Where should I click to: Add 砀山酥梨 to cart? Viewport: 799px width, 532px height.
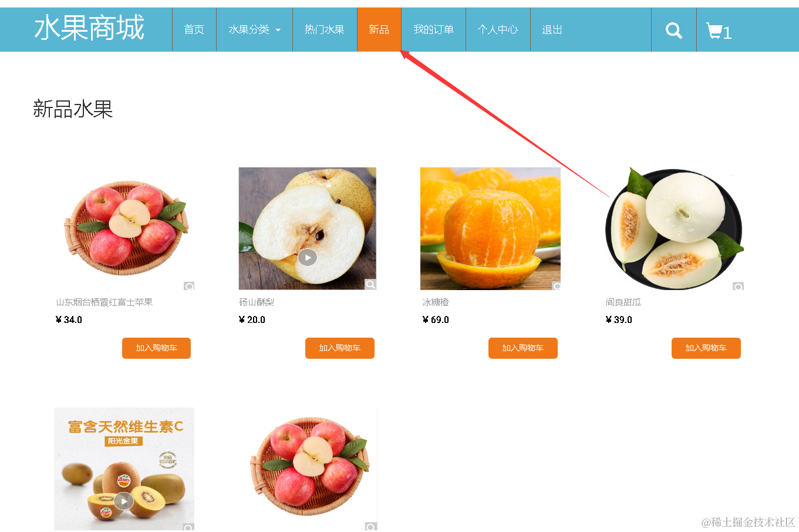click(340, 348)
